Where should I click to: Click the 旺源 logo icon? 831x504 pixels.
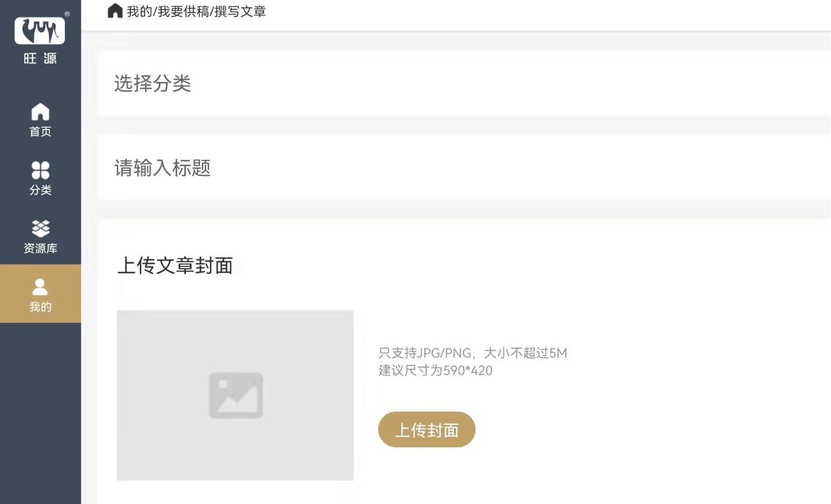click(40, 31)
